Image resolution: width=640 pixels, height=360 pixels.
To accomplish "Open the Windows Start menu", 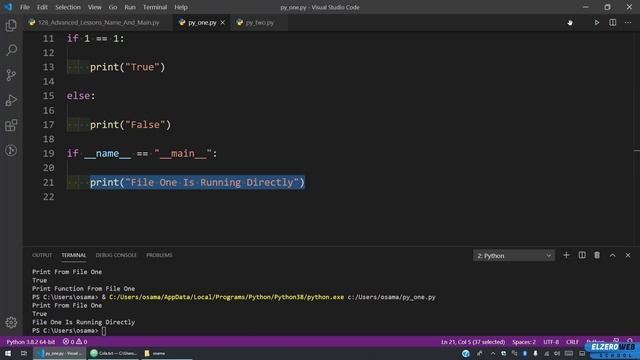I will click(x=8, y=353).
